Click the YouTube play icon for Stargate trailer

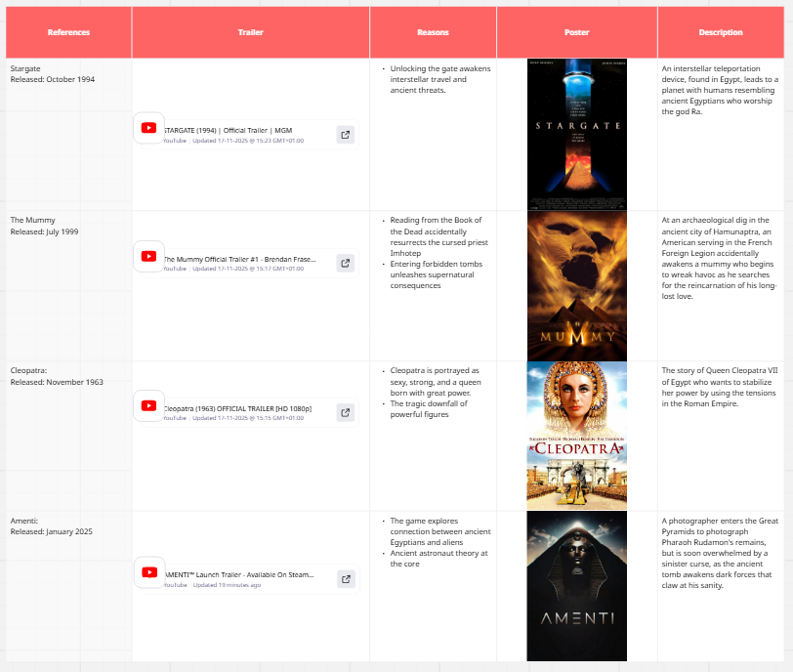click(148, 128)
